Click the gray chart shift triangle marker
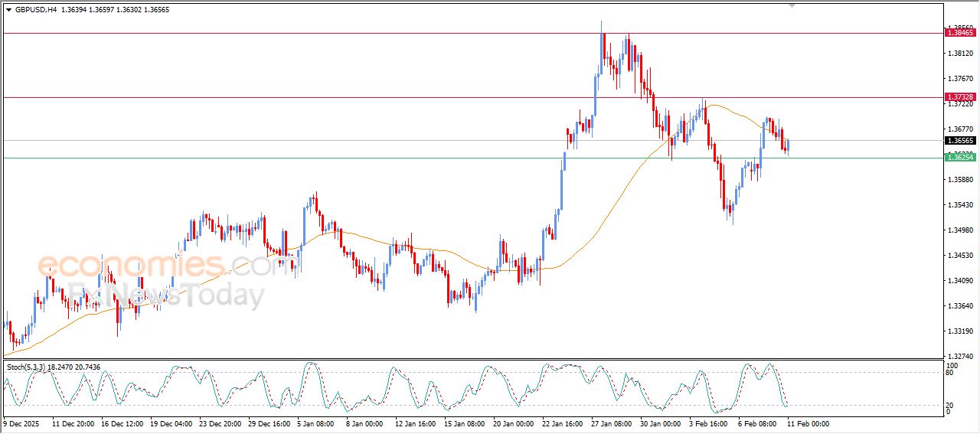Viewport: 980px width, 434px height. coord(792,5)
